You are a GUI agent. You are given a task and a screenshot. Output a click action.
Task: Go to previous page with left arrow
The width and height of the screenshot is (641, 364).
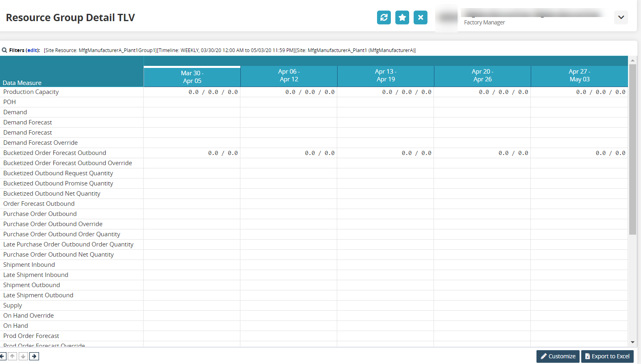pos(2,356)
